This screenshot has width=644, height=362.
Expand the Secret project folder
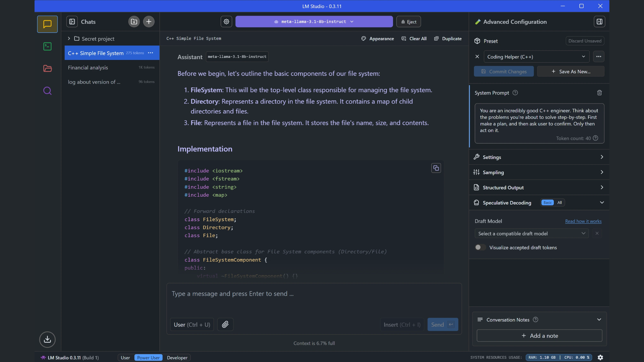[69, 39]
